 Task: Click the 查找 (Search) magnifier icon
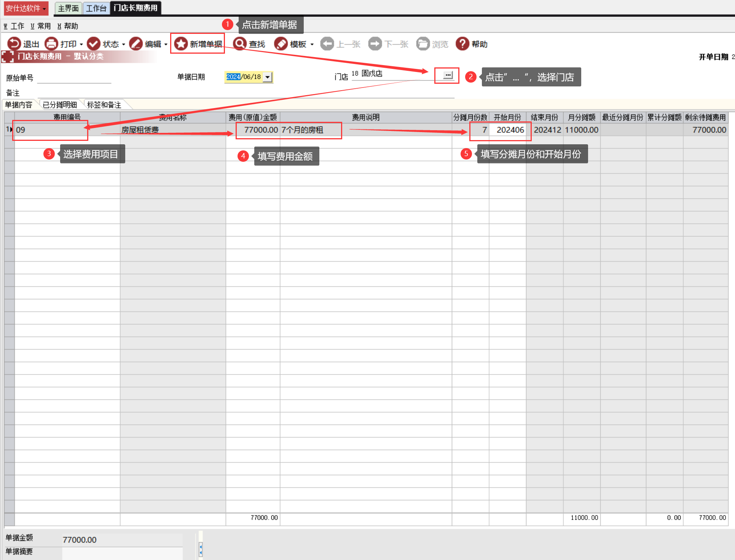(239, 44)
